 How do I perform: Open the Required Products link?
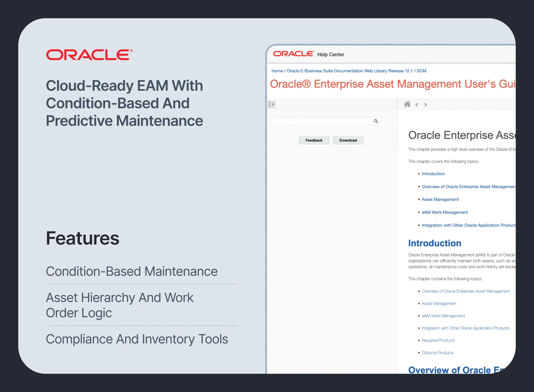click(x=438, y=341)
